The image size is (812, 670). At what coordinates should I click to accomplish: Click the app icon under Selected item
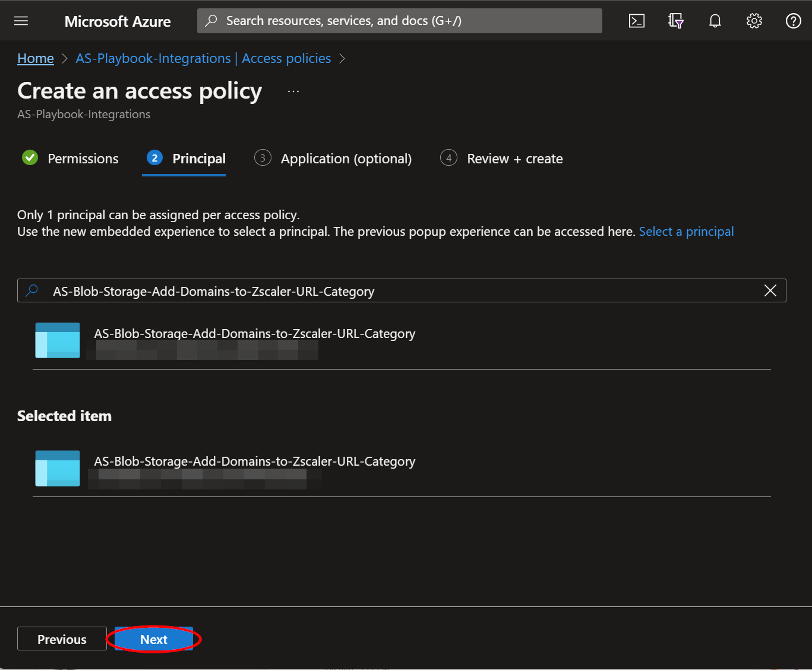pos(58,468)
